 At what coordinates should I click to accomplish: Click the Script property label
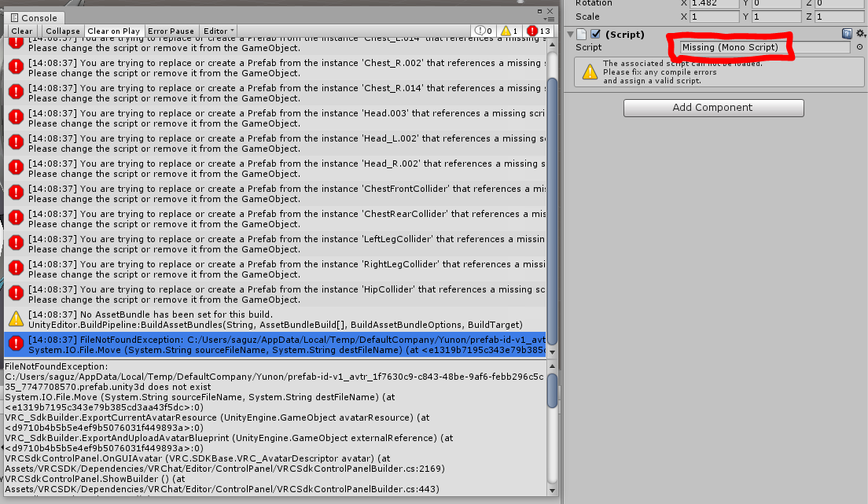[x=588, y=47]
